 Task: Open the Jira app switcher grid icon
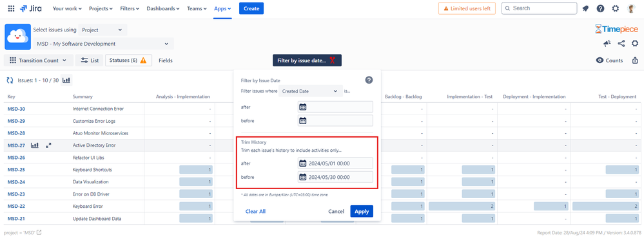11,8
